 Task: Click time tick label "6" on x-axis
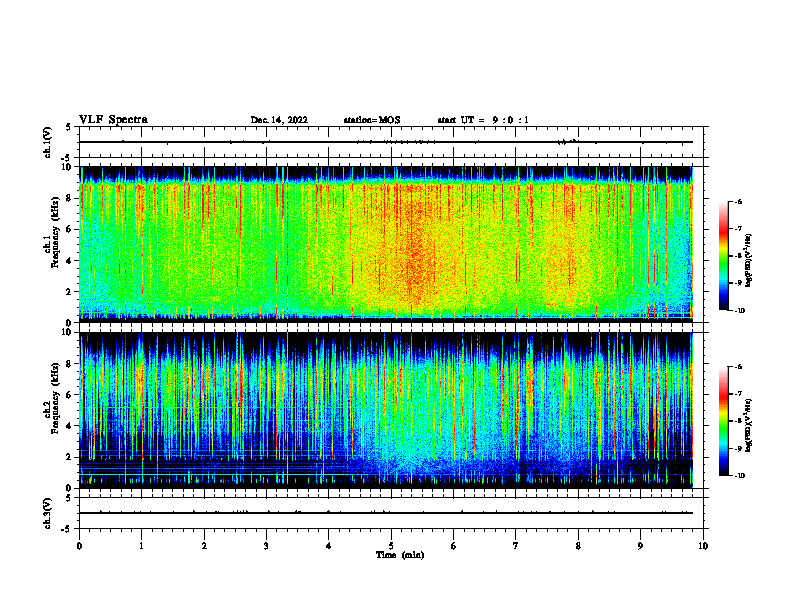pyautogui.click(x=454, y=546)
